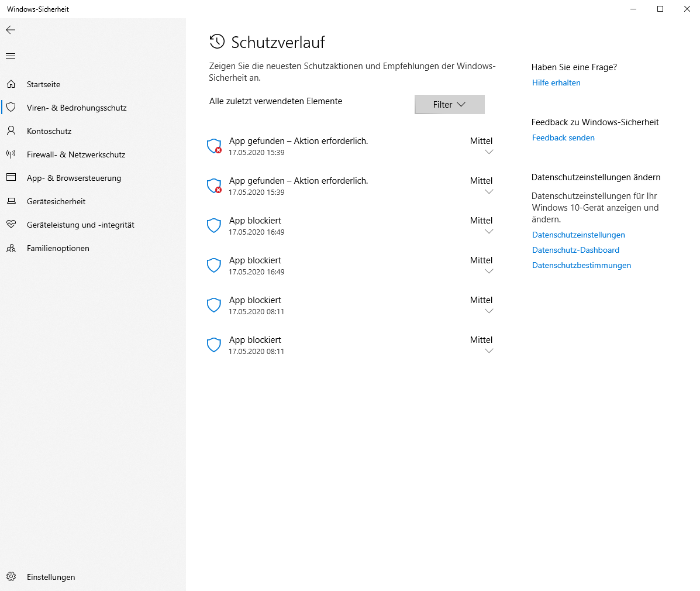700x591 pixels.
Task: Click shield icon of first App gefunden entry
Action: coord(214,146)
